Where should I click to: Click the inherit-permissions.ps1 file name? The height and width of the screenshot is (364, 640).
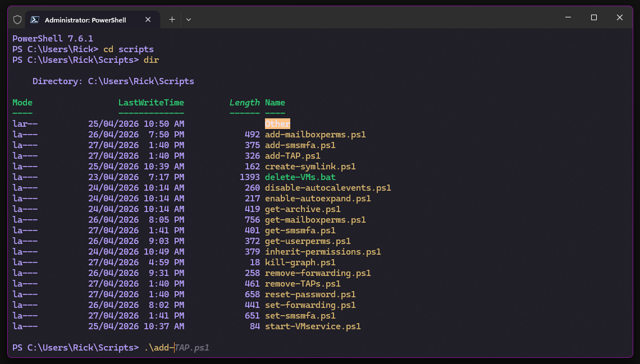(x=323, y=252)
